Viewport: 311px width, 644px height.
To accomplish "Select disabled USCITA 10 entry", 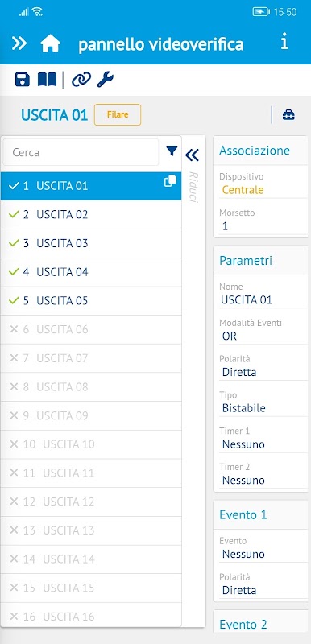I will pos(91,444).
